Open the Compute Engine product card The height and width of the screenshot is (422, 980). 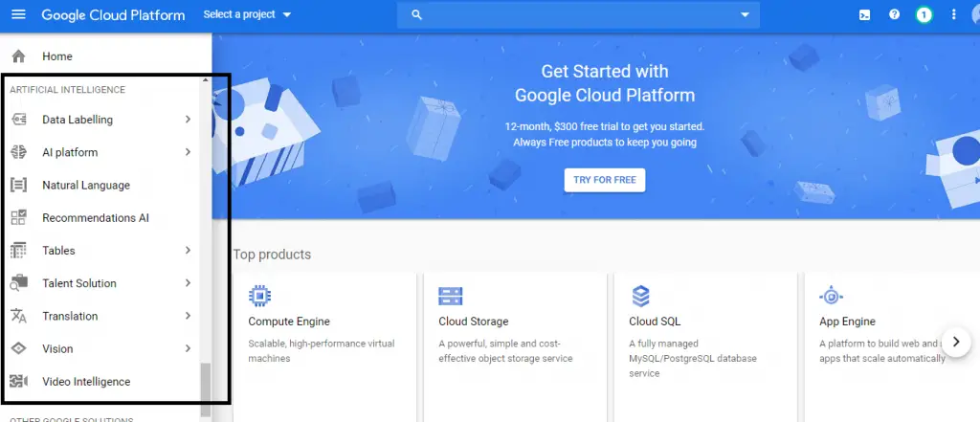[x=324, y=347]
